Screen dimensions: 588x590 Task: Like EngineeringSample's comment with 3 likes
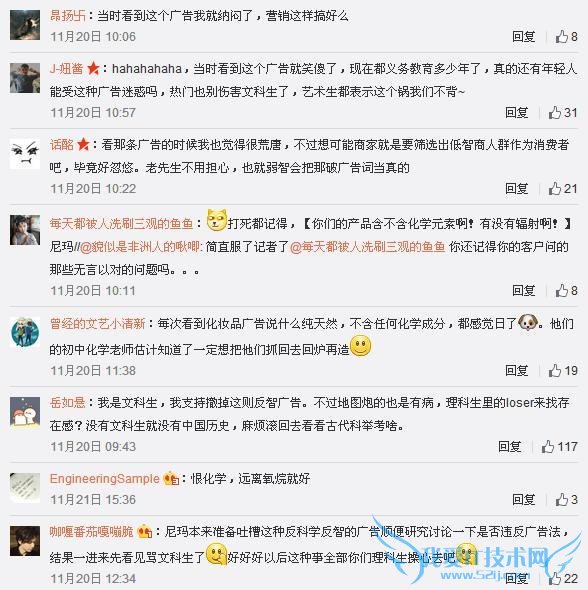[x=566, y=500]
